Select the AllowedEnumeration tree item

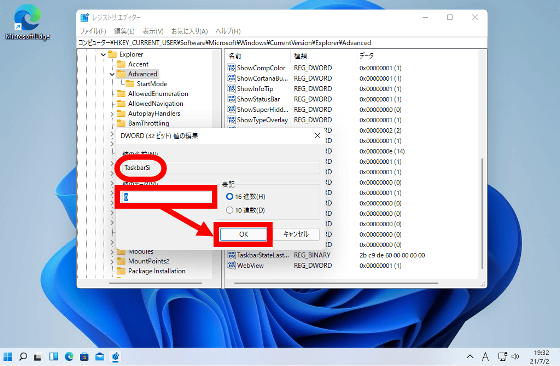pos(158,94)
